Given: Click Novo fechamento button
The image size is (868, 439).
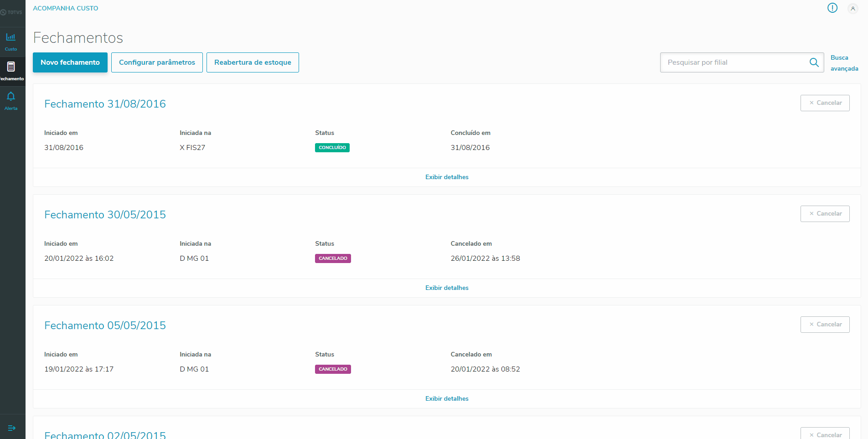Looking at the screenshot, I should (70, 62).
